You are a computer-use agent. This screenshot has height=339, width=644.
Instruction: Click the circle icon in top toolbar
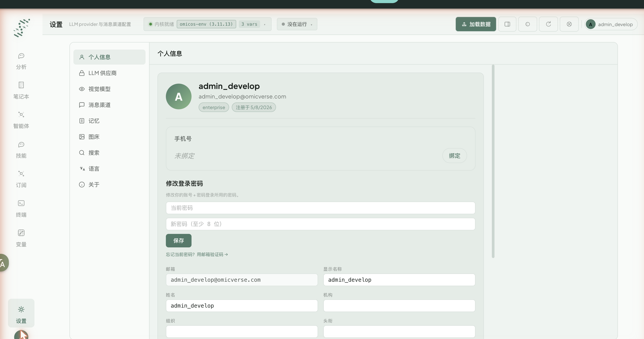[x=527, y=24]
